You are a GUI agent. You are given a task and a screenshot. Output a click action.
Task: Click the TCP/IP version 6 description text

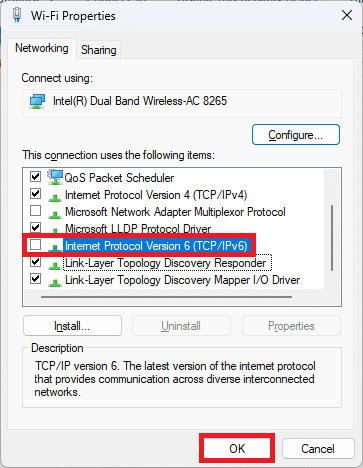[175, 379]
